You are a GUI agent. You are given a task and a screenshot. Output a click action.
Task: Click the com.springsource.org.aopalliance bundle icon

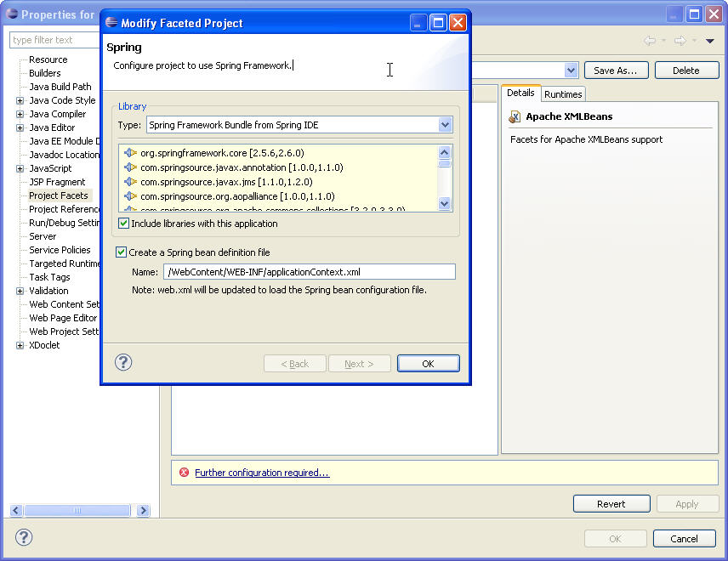tap(130, 195)
